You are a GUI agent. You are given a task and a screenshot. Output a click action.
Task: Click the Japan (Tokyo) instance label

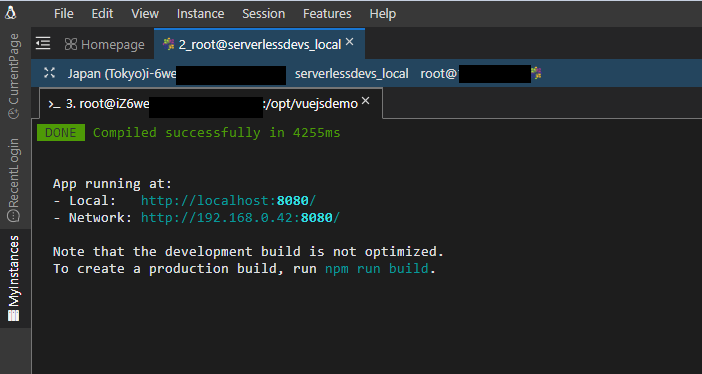click(x=122, y=74)
